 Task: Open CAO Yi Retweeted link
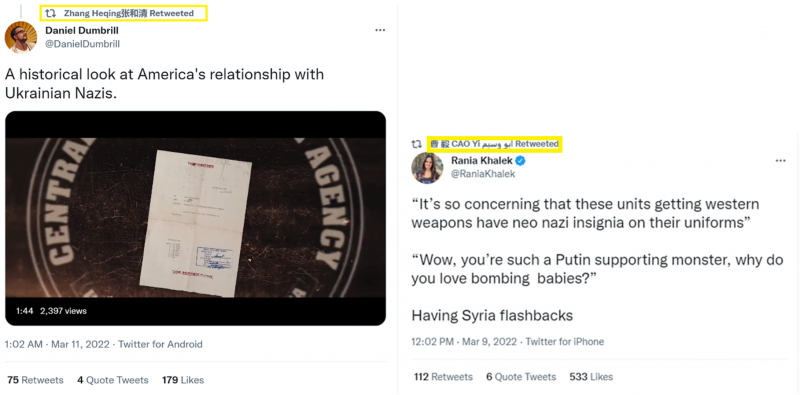pos(494,144)
